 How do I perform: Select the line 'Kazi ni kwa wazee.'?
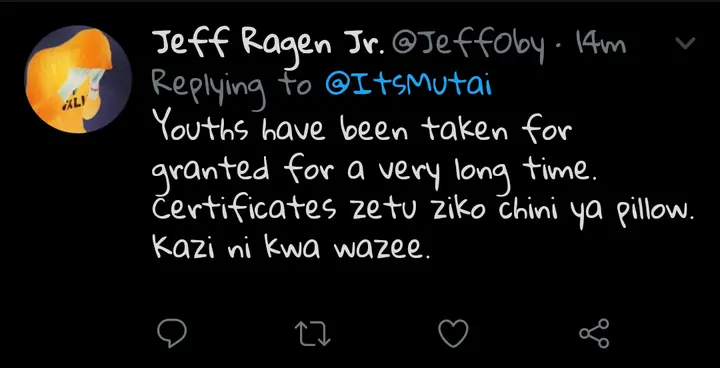(292, 247)
